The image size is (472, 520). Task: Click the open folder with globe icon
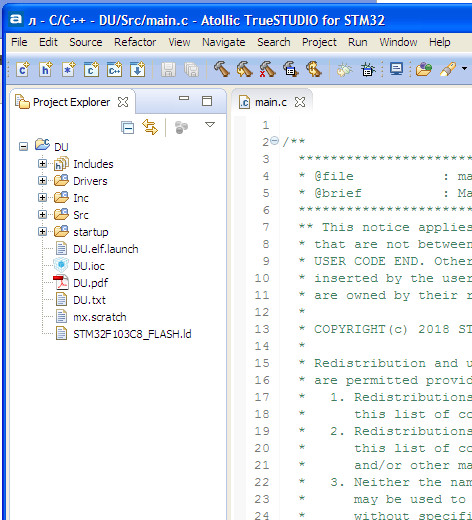(x=424, y=69)
